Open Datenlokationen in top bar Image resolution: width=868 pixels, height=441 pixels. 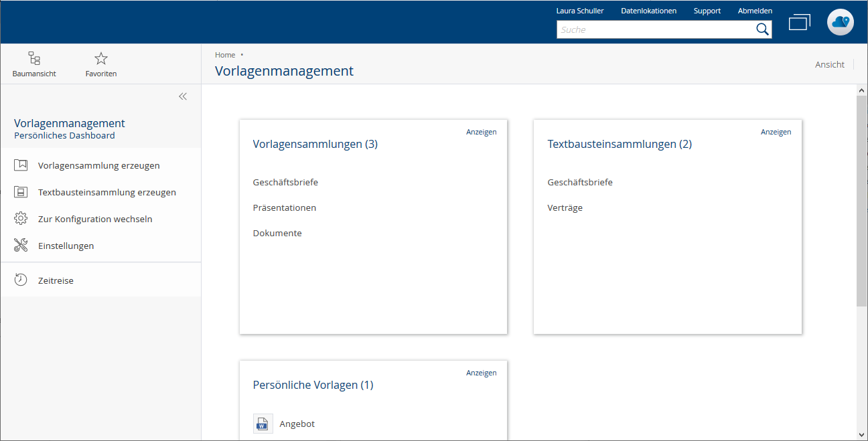648,11
